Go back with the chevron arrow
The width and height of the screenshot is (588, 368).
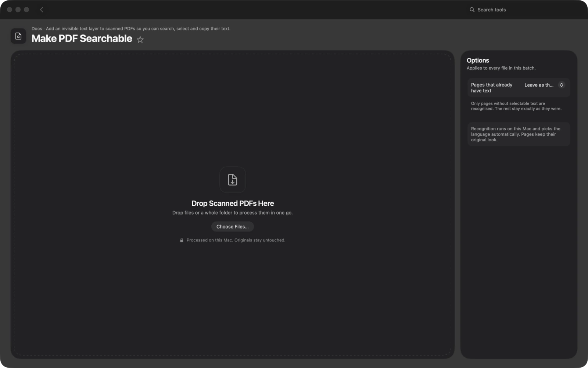tap(42, 10)
